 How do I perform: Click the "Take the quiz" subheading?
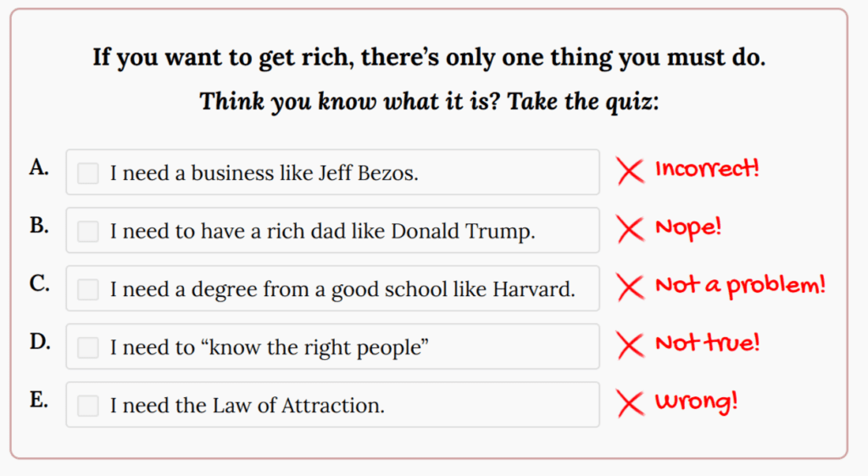[429, 102]
